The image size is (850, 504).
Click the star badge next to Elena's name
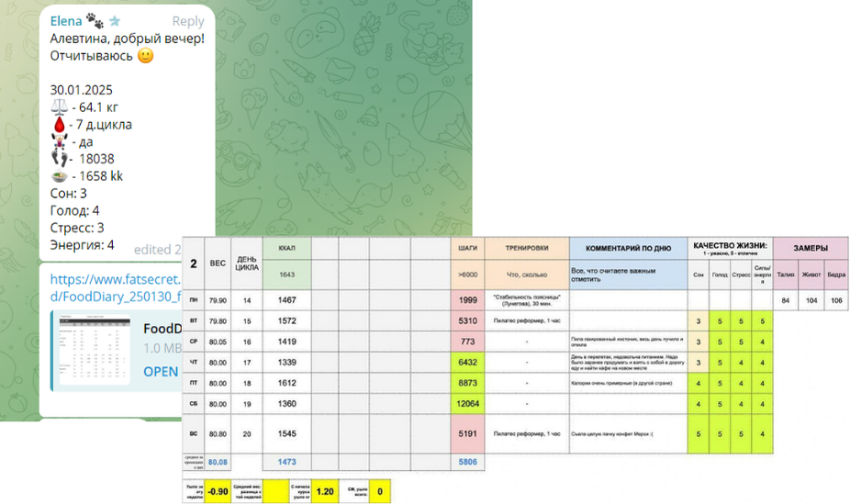pos(115,20)
